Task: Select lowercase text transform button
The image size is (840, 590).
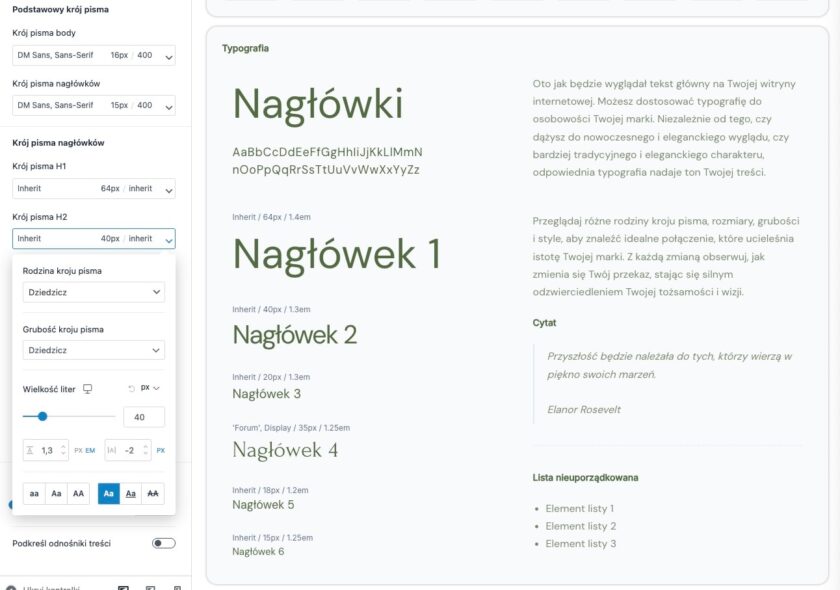Action: [x=34, y=494]
